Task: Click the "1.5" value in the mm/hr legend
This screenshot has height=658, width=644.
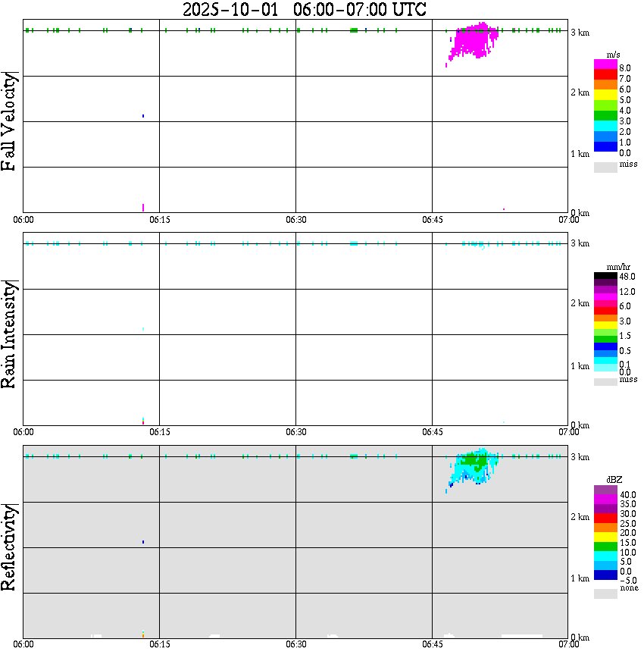Action: [x=625, y=336]
